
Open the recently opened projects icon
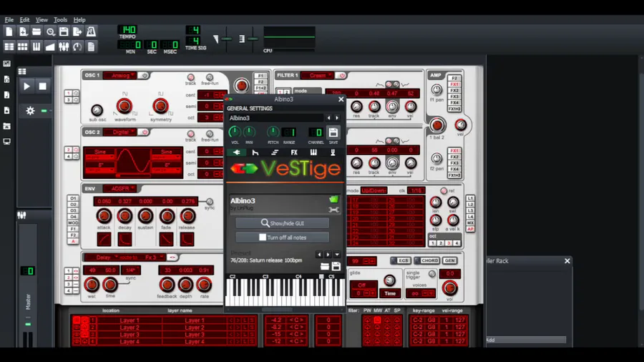50,31
